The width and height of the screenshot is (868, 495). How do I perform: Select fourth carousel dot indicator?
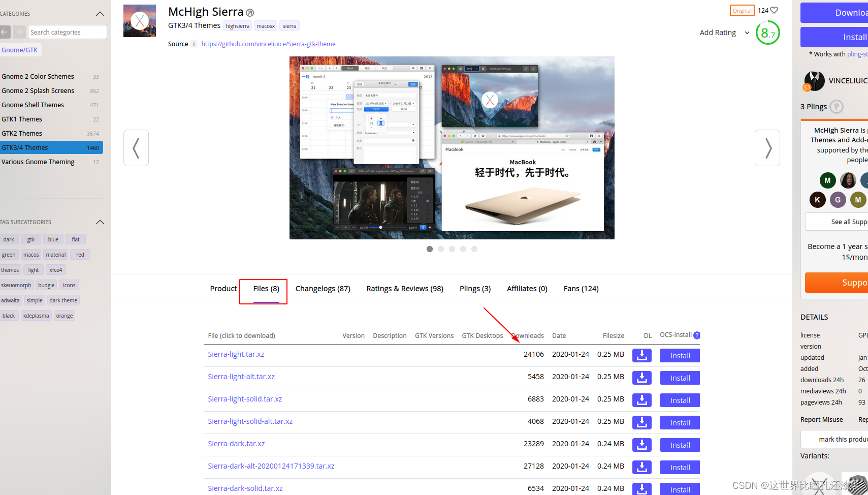(463, 249)
